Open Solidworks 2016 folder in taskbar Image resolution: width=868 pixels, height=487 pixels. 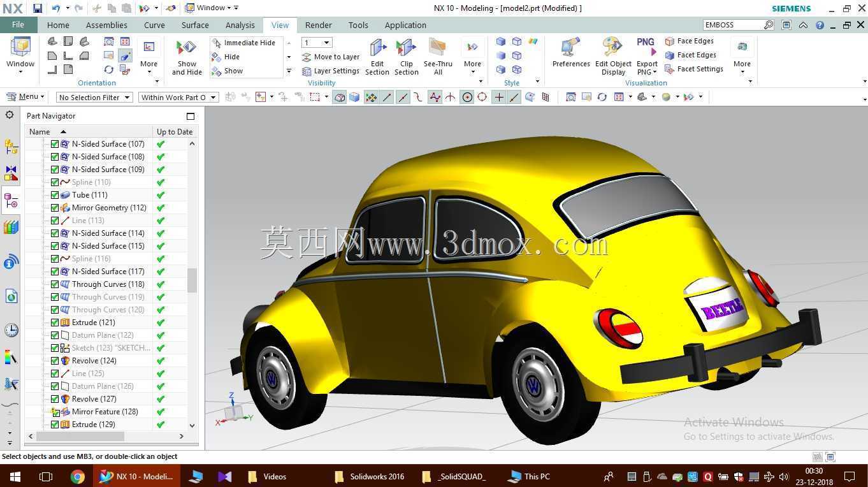(x=370, y=476)
